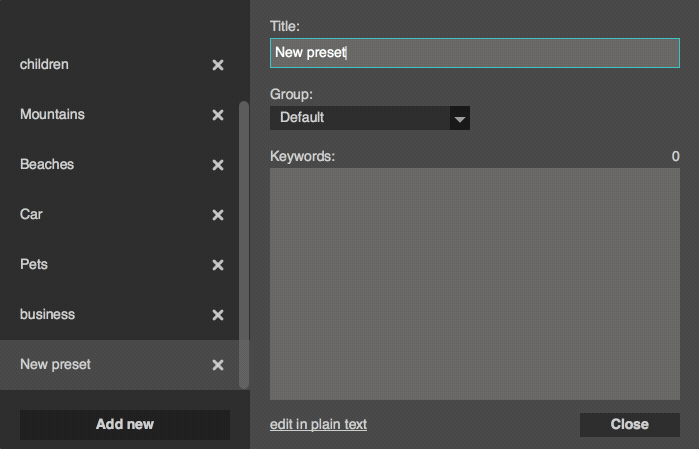This screenshot has height=449, width=699.
Task: Select the children preset in the list
Action: 119,65
